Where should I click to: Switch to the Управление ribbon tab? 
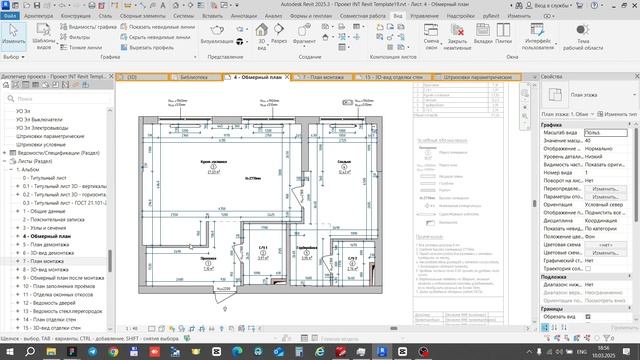tap(424, 16)
